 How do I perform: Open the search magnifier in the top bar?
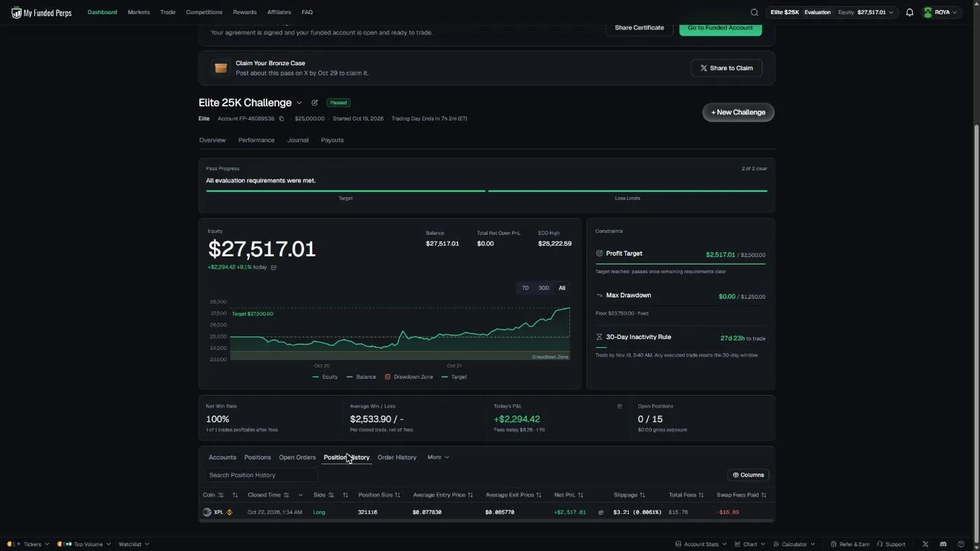click(754, 13)
